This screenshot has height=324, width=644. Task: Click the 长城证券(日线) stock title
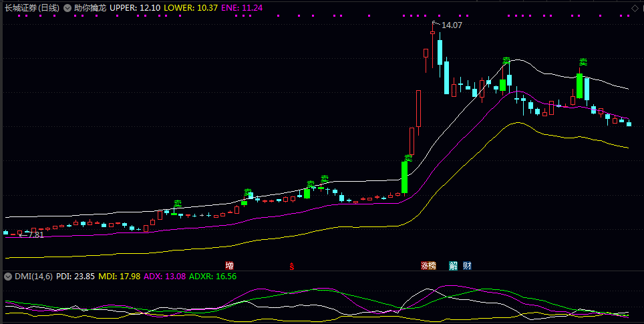[x=31, y=8]
